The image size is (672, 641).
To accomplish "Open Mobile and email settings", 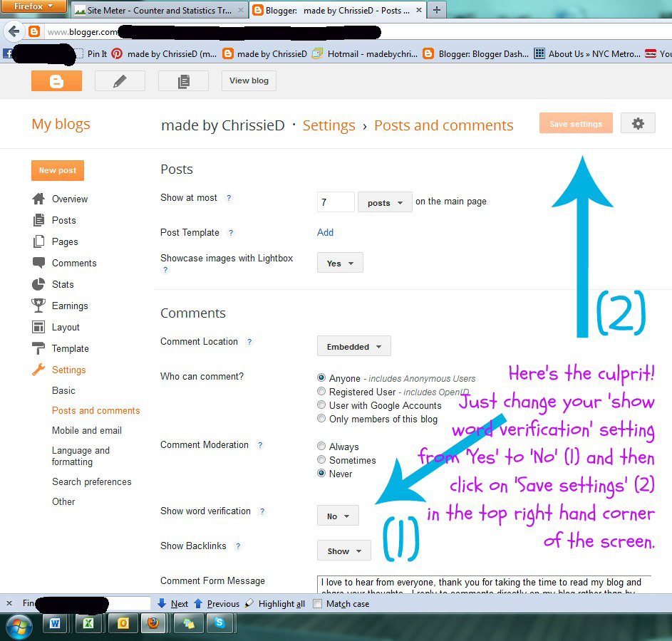I will (x=86, y=430).
